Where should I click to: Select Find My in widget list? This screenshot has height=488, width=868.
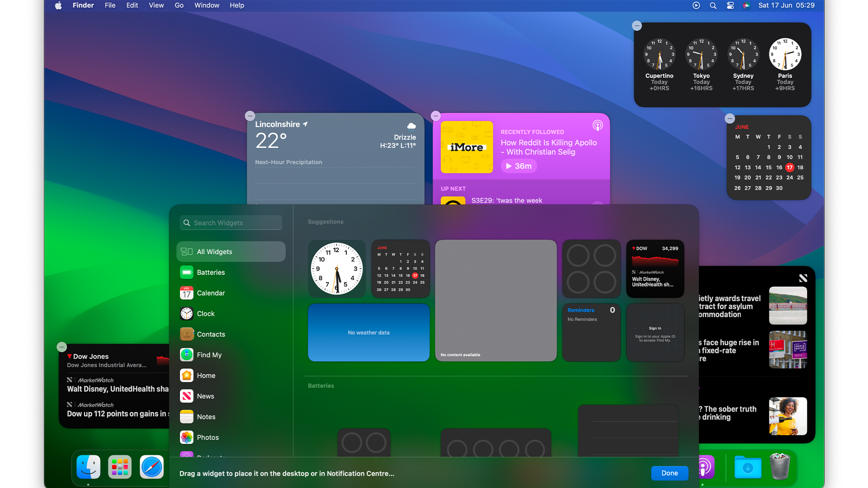(209, 355)
